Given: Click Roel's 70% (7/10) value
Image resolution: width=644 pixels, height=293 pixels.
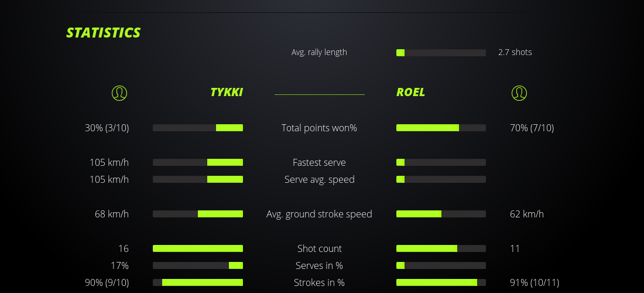Looking at the screenshot, I should pyautogui.click(x=532, y=128).
